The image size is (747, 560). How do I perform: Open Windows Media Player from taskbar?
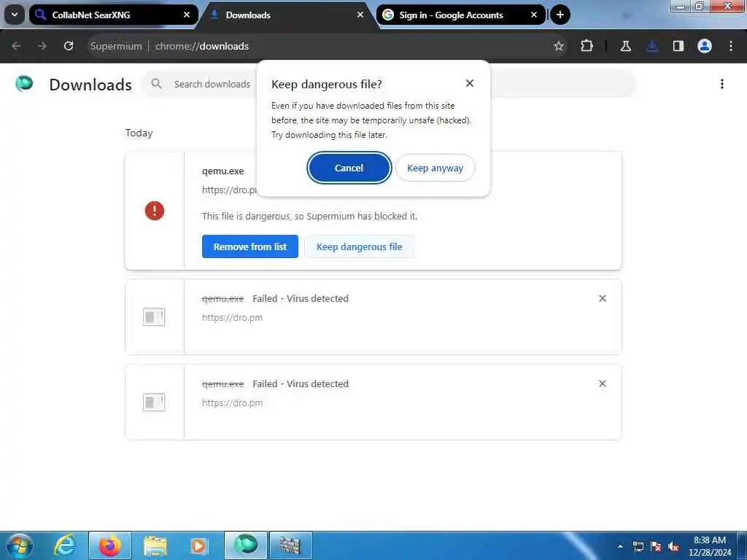pyautogui.click(x=198, y=545)
